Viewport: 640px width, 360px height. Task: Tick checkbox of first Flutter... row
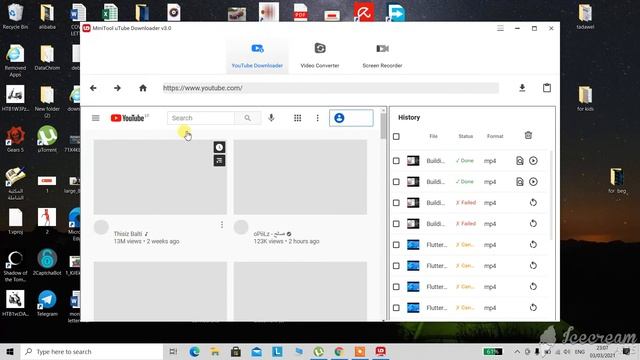pos(396,245)
